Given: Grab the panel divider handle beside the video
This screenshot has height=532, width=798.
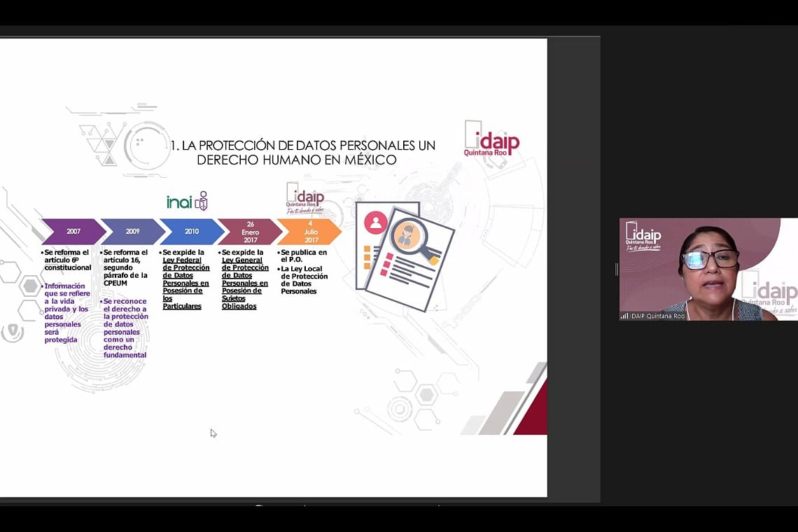Looking at the screenshot, I should [616, 269].
